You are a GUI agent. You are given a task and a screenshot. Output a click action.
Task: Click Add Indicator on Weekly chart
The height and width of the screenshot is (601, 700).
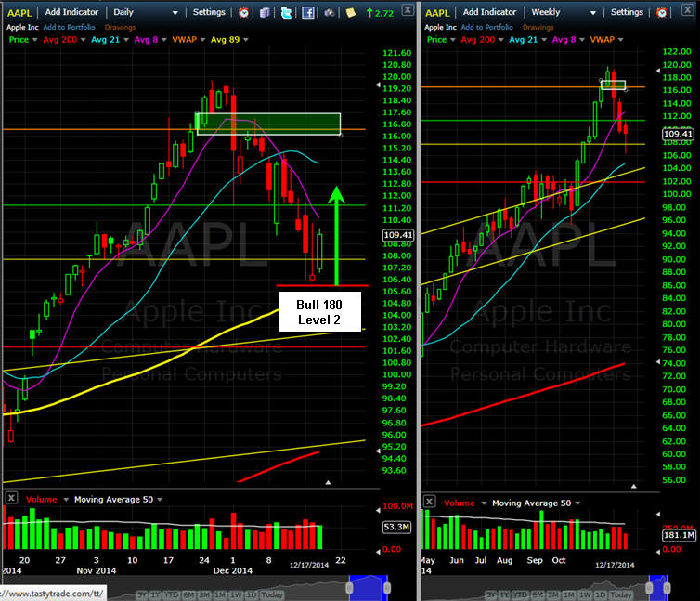pyautogui.click(x=489, y=12)
